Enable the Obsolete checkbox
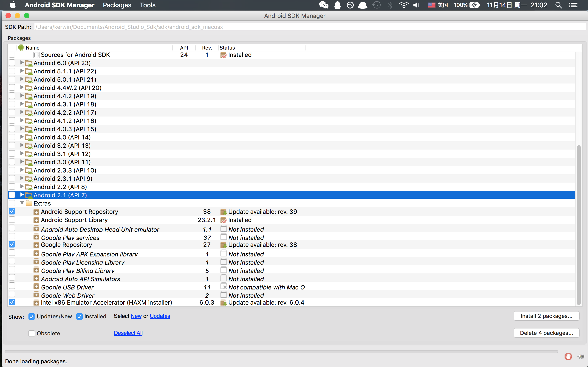Viewport: 588px width, 367px height. (32, 333)
